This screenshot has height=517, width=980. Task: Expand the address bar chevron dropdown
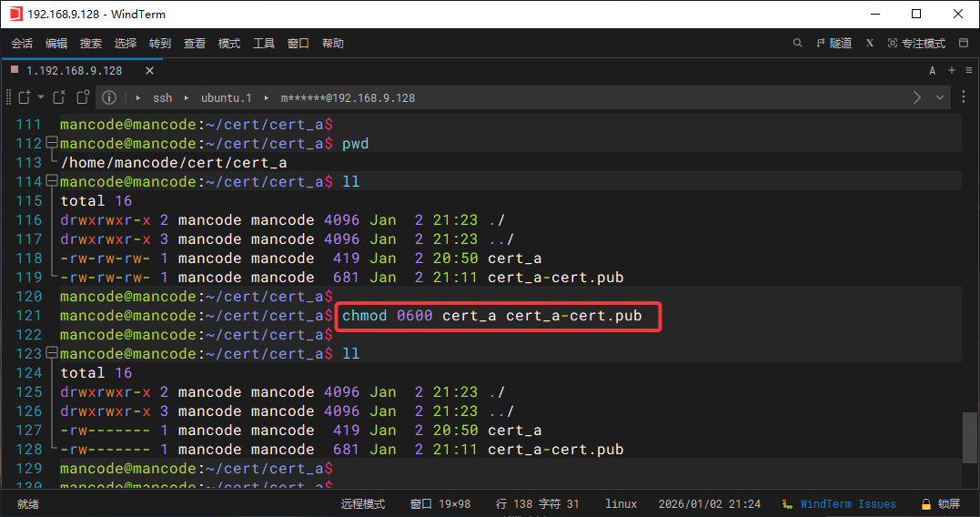pos(940,97)
